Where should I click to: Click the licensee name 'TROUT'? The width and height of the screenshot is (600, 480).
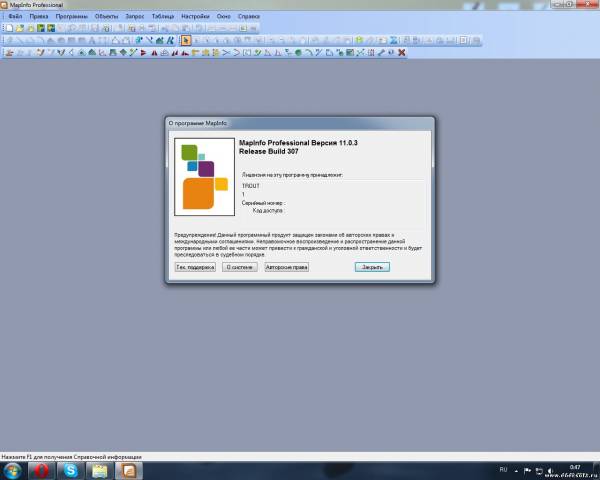coord(251,186)
